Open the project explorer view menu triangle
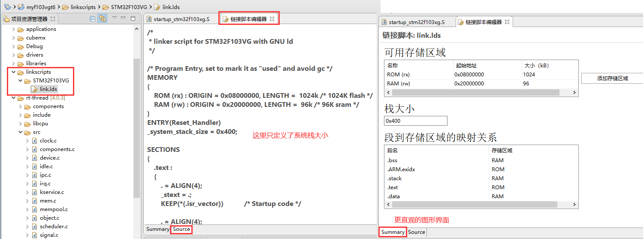The image size is (644, 239). (115, 18)
